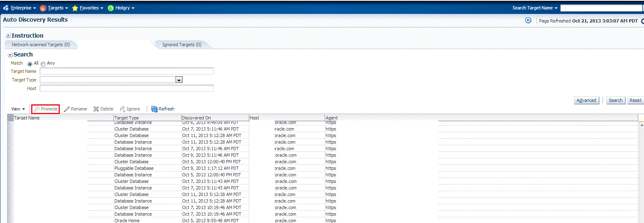This screenshot has height=223, width=644.
Task: Open the Favorites star menu
Action: tap(87, 8)
